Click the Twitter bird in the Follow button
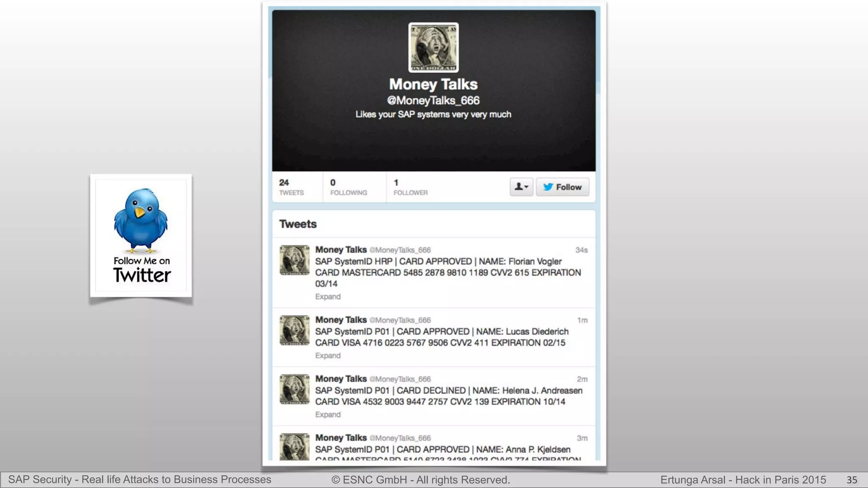This screenshot has width=868, height=488. click(548, 187)
